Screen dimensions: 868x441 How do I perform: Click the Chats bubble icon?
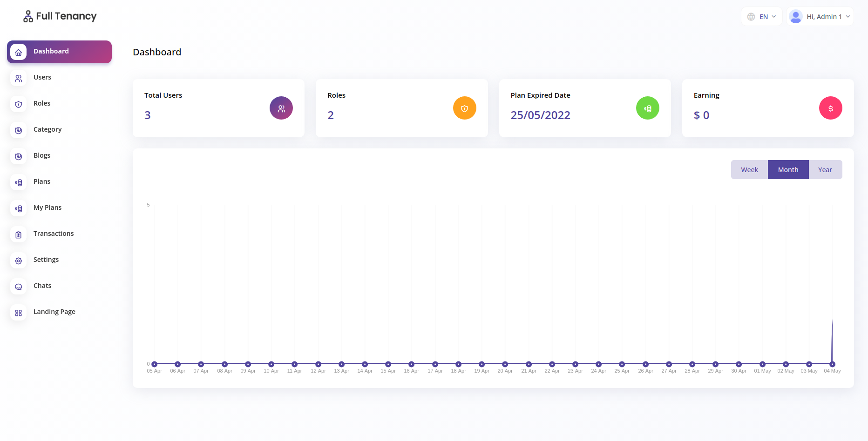(x=19, y=287)
